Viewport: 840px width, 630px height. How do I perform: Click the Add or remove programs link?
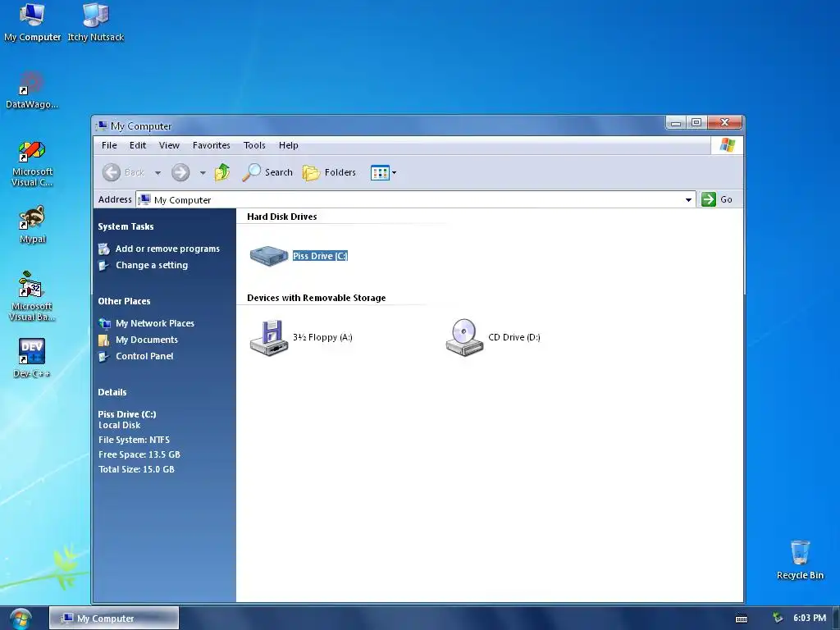[x=167, y=249]
